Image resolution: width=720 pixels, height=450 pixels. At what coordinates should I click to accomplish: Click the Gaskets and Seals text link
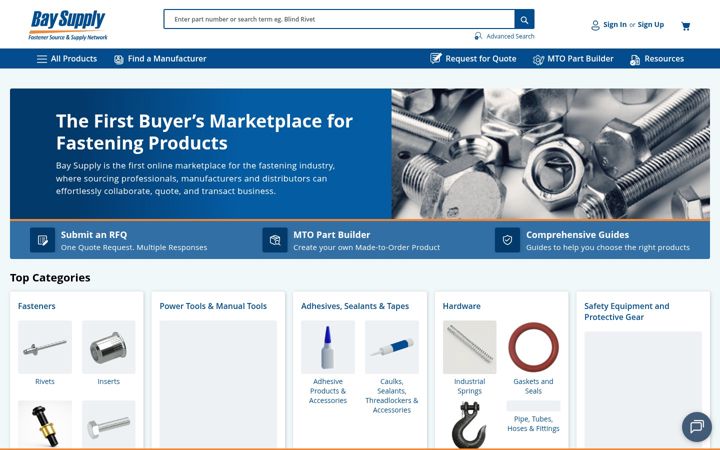click(x=533, y=386)
